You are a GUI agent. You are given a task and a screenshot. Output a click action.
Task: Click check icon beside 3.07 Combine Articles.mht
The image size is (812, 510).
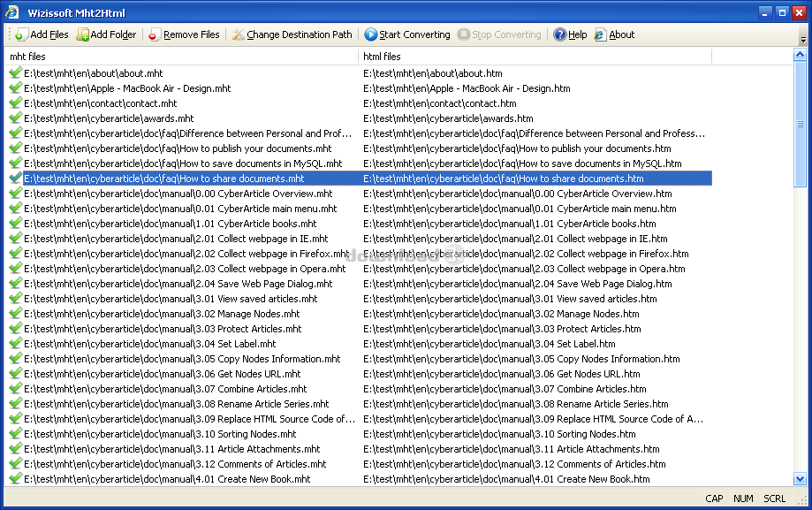click(16, 388)
